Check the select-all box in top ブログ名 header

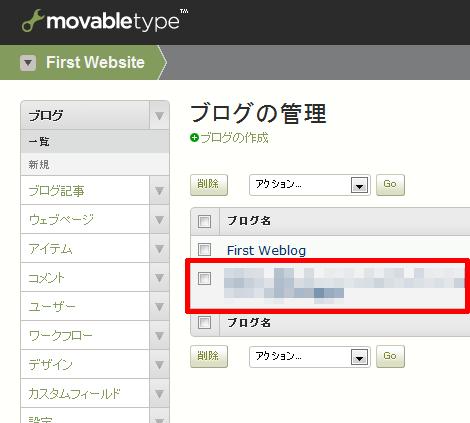pyautogui.click(x=204, y=221)
